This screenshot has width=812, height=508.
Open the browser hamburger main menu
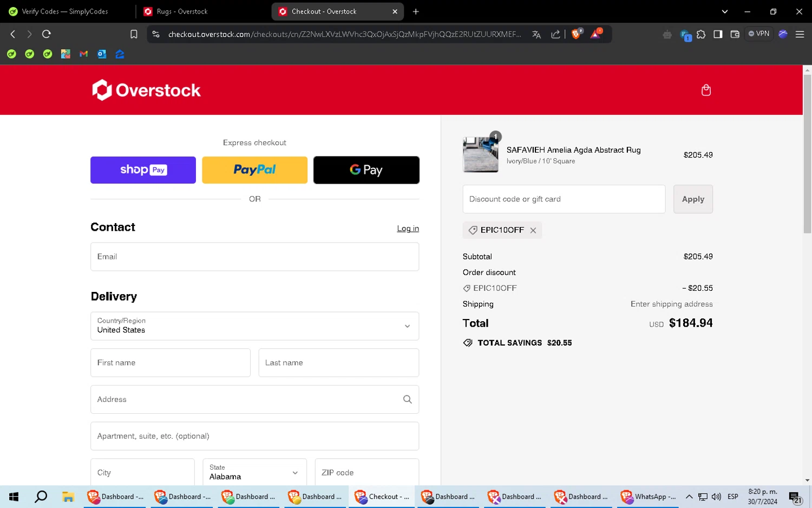pos(800,34)
